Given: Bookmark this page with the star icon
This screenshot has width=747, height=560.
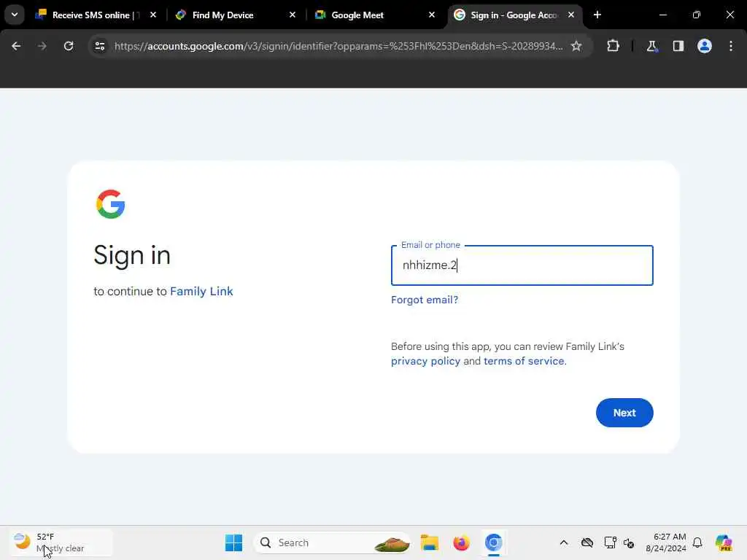Looking at the screenshot, I should [x=576, y=46].
